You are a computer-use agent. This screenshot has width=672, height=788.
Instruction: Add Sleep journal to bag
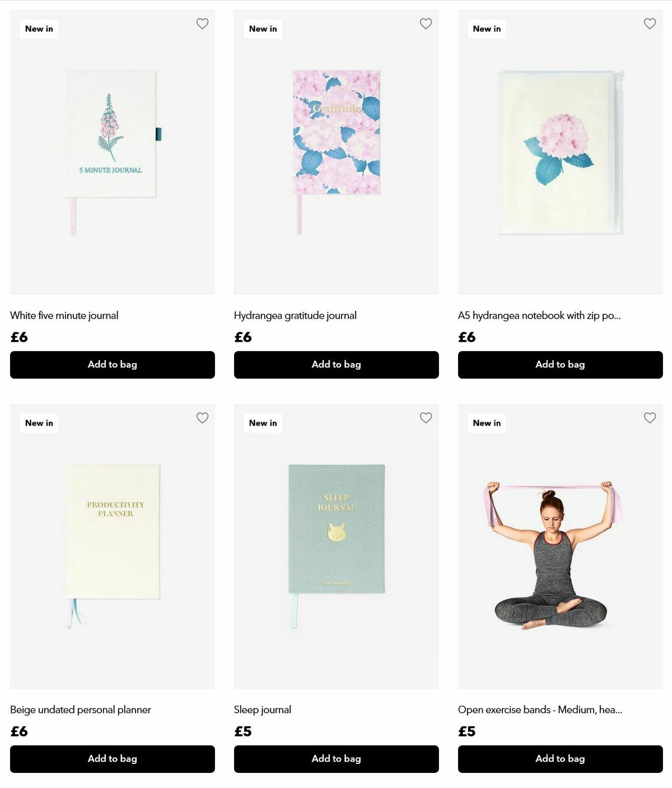tap(337, 759)
